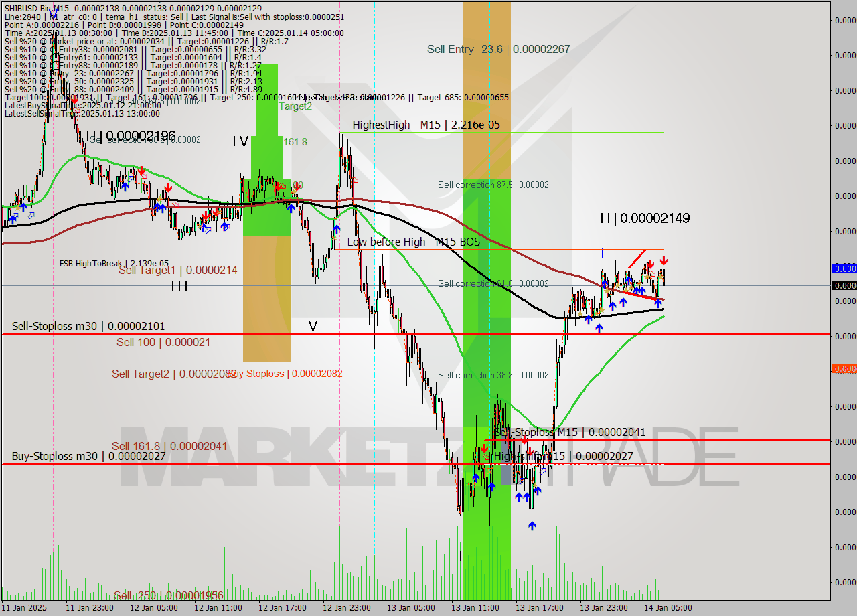
Task: Select the 'LatestSellSignalTime:2025.01.13 13:00:00' line
Action: coord(83,113)
